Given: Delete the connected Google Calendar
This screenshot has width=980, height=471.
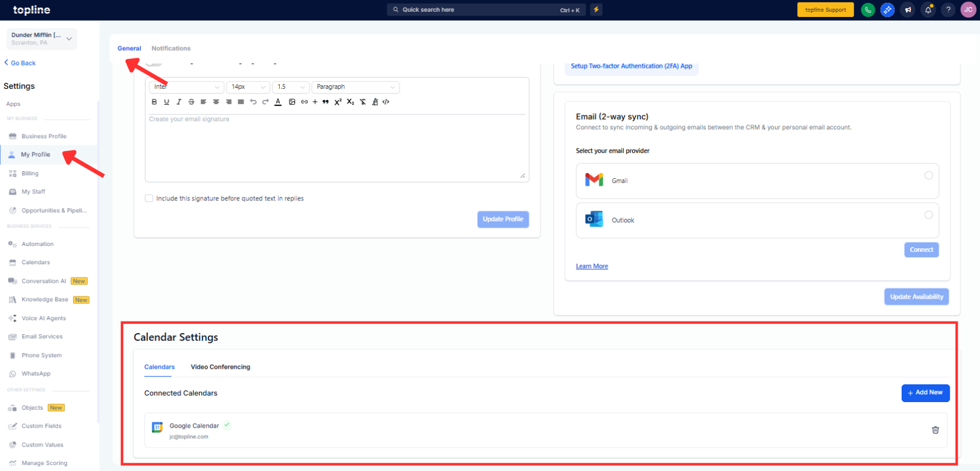Looking at the screenshot, I should (935, 430).
